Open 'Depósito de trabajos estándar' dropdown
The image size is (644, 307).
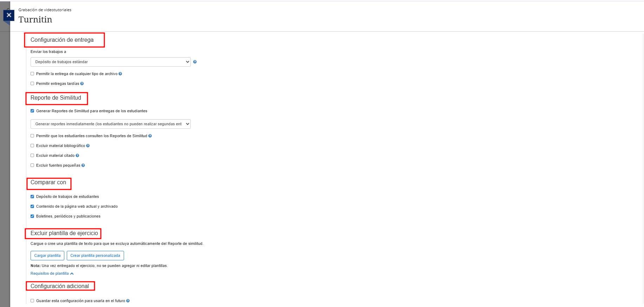(110, 62)
